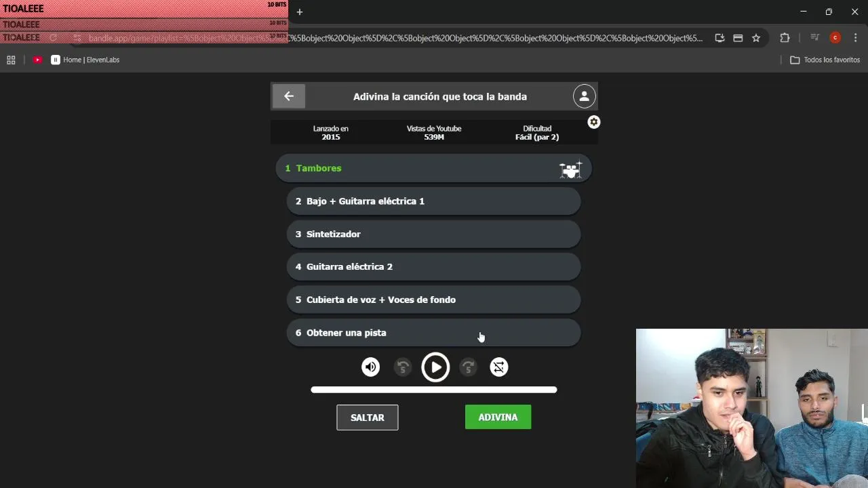Open the browser extensions puzzle icon
The width and height of the screenshot is (868, 488).
click(785, 38)
